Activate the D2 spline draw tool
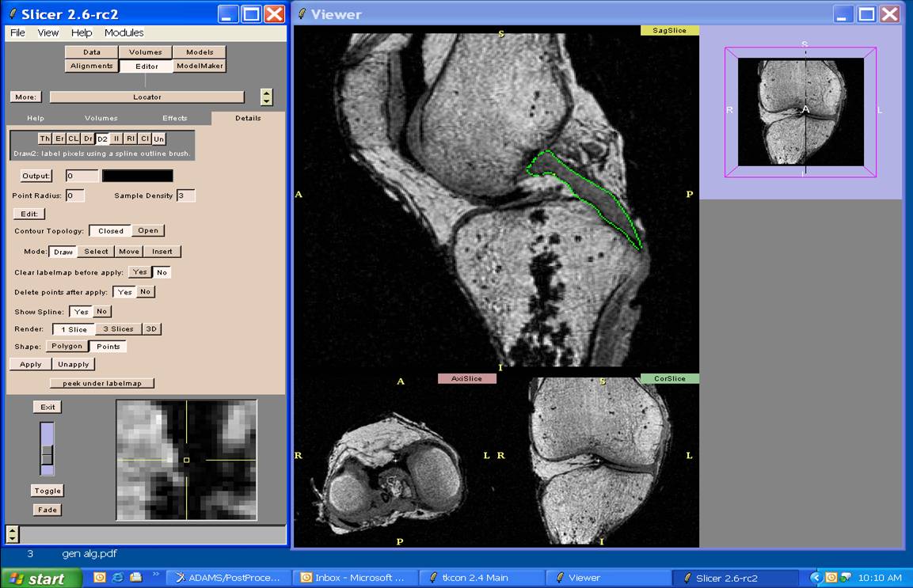 point(102,138)
